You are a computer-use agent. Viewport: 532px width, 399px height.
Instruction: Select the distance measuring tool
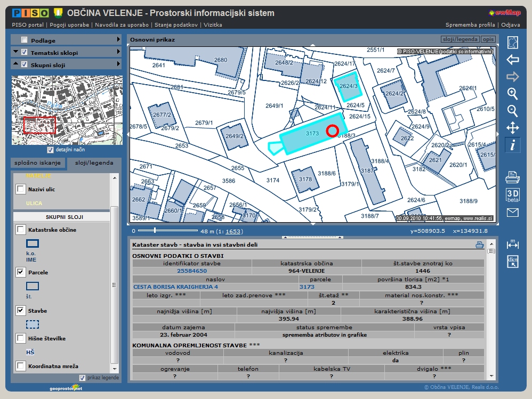pyautogui.click(x=512, y=244)
